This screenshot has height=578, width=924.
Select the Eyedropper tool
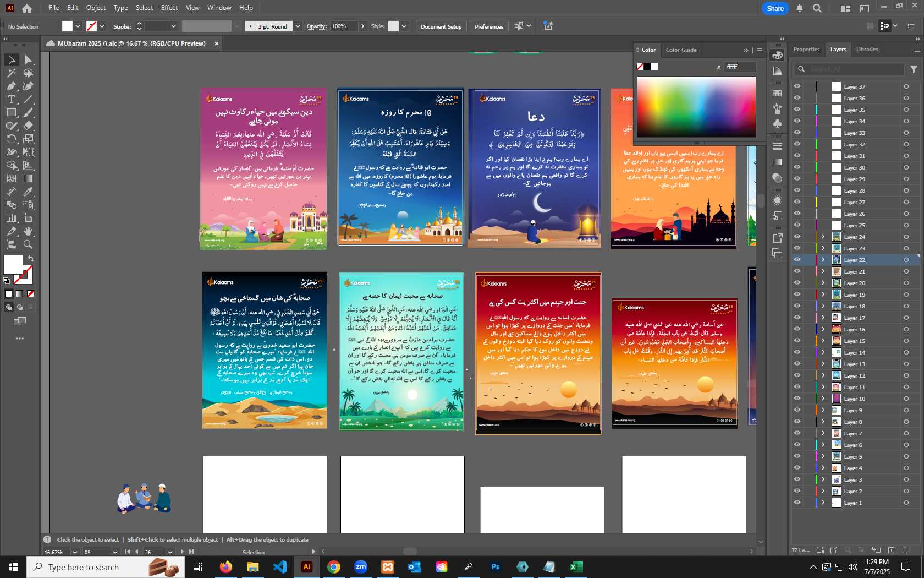tap(28, 192)
